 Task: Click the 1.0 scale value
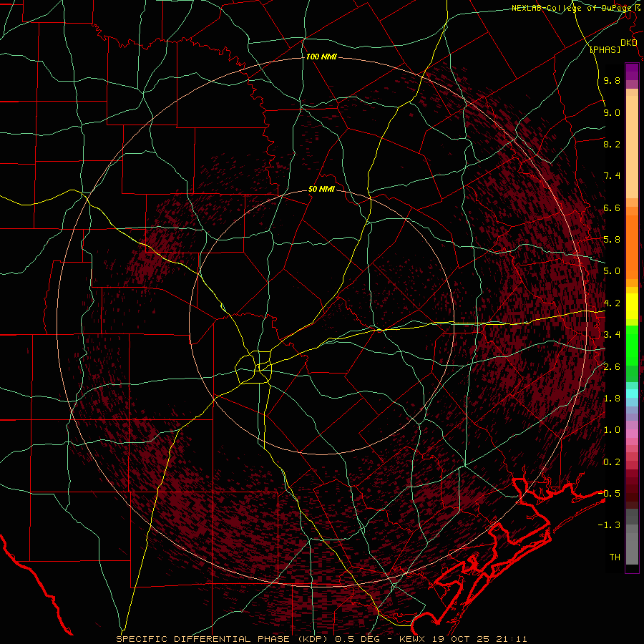612,430
